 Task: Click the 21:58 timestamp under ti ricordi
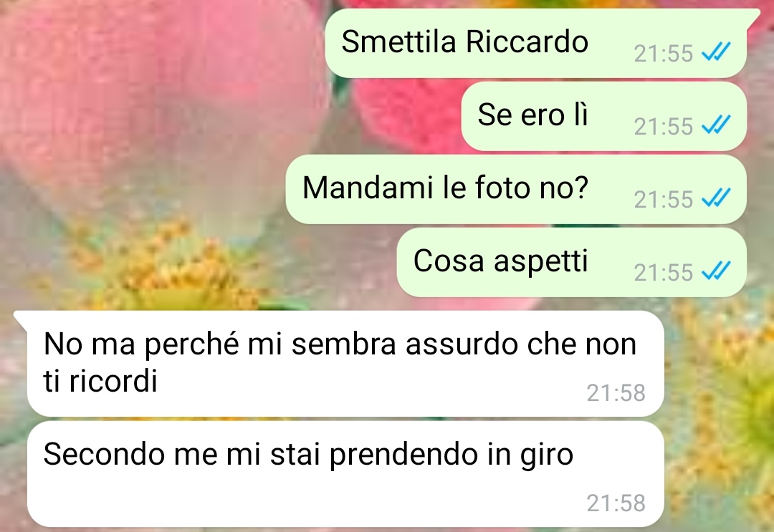click(616, 393)
